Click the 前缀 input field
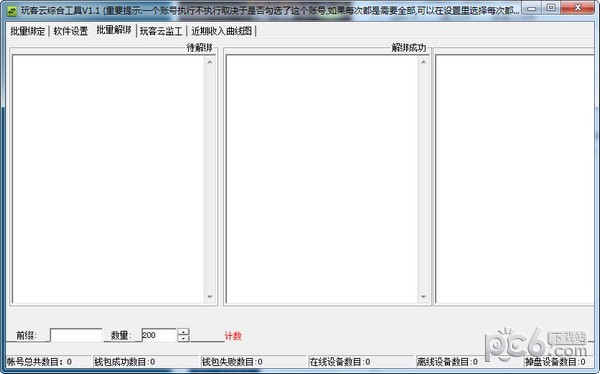The height and width of the screenshot is (374, 600). (x=76, y=335)
